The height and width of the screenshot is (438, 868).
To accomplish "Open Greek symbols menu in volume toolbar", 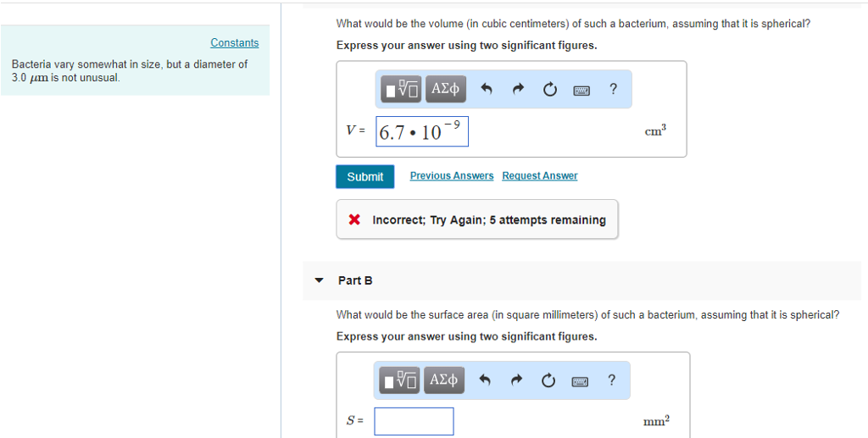I will pos(445,89).
